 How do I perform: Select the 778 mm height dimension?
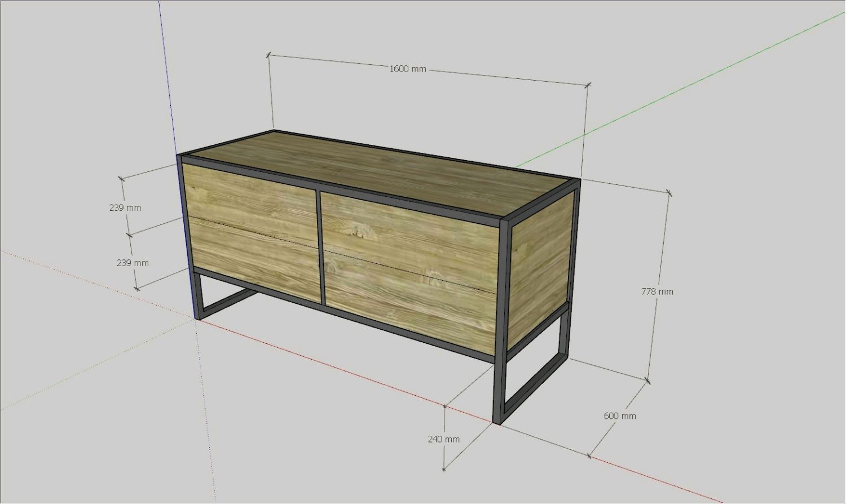(657, 291)
